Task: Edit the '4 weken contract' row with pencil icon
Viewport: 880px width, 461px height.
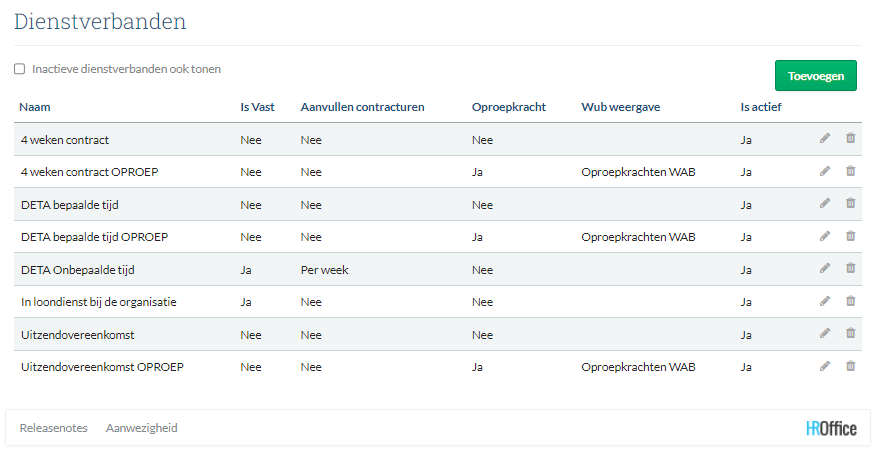Action: [x=825, y=139]
